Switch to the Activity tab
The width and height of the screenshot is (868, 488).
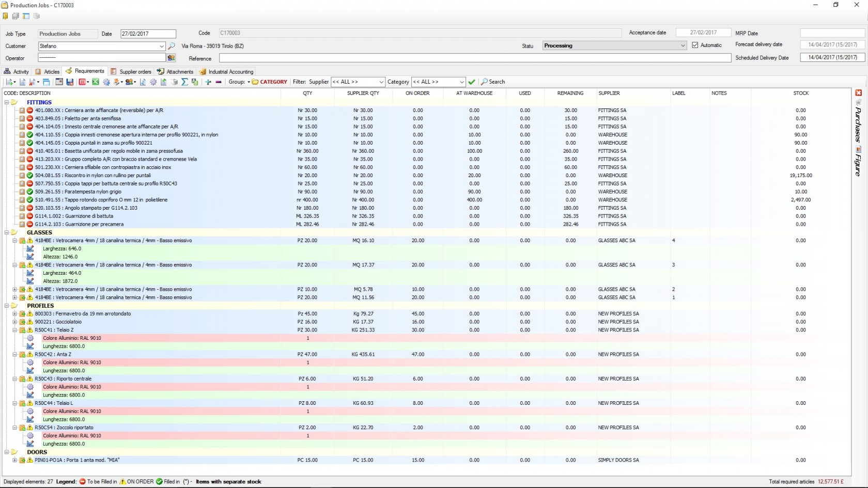pos(17,72)
